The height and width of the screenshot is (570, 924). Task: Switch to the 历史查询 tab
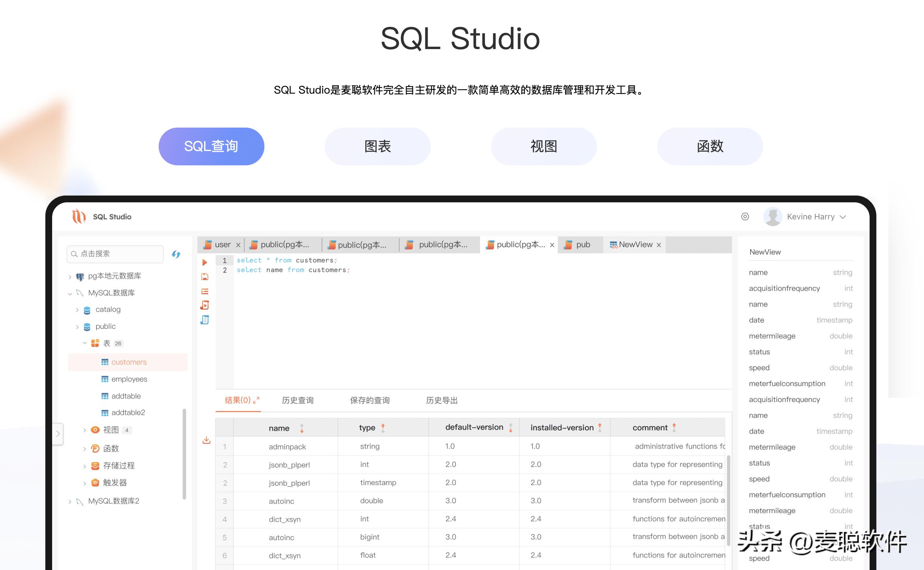click(x=297, y=400)
